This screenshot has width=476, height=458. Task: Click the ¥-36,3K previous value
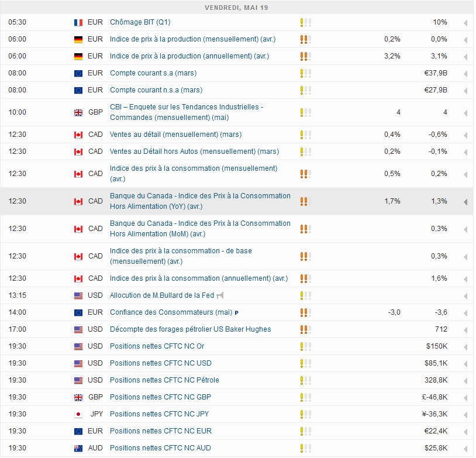(x=434, y=414)
